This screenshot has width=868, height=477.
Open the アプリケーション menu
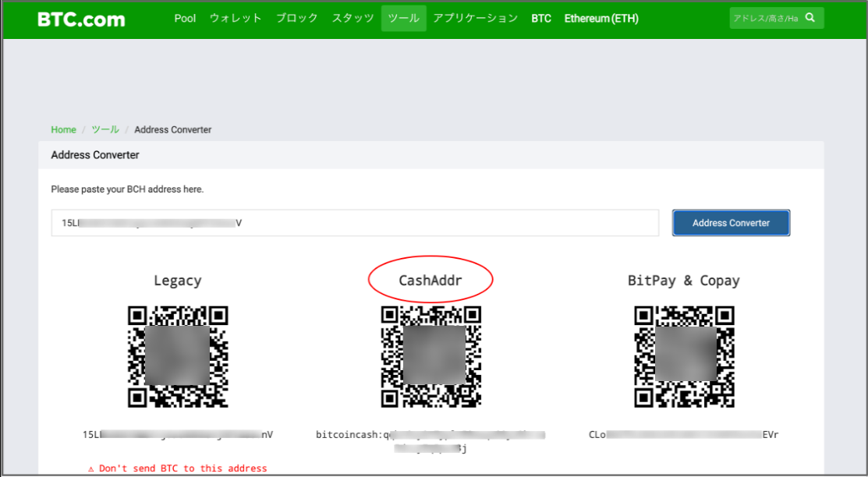point(475,18)
